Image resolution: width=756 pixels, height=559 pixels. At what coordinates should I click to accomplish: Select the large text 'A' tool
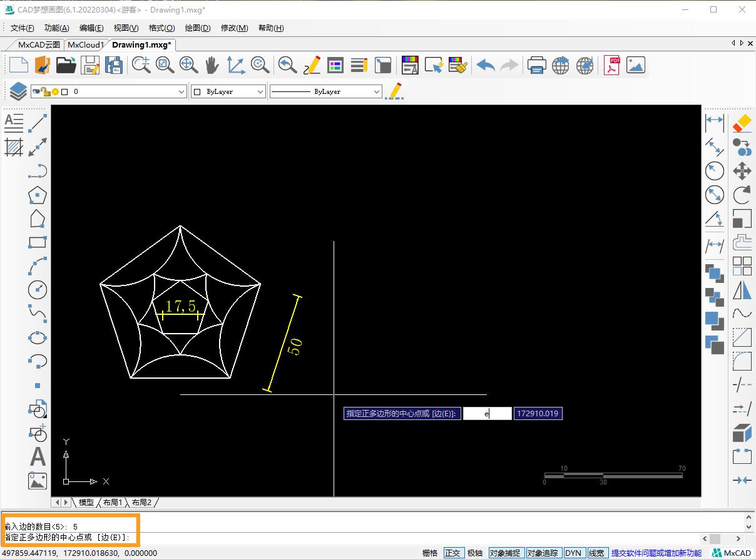pyautogui.click(x=38, y=457)
